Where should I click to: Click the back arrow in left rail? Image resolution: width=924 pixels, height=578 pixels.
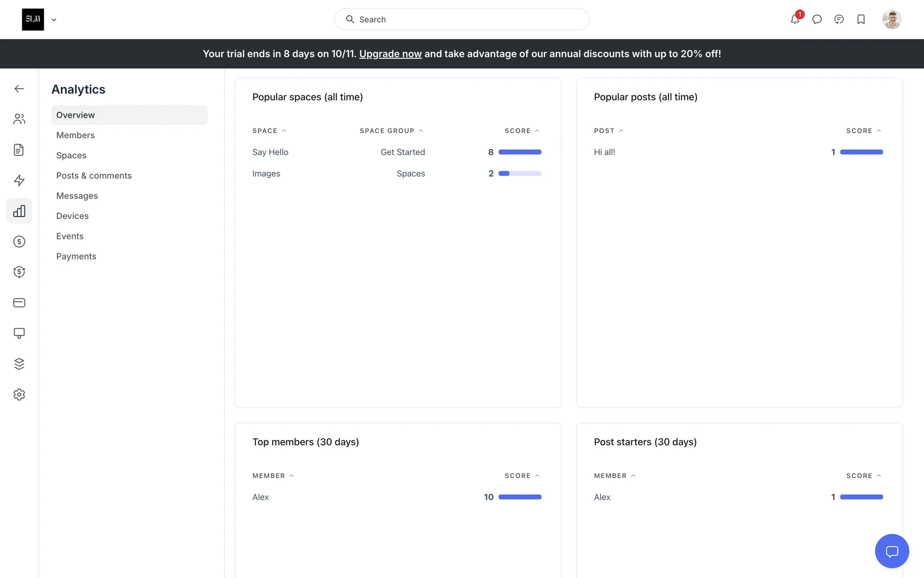click(19, 89)
